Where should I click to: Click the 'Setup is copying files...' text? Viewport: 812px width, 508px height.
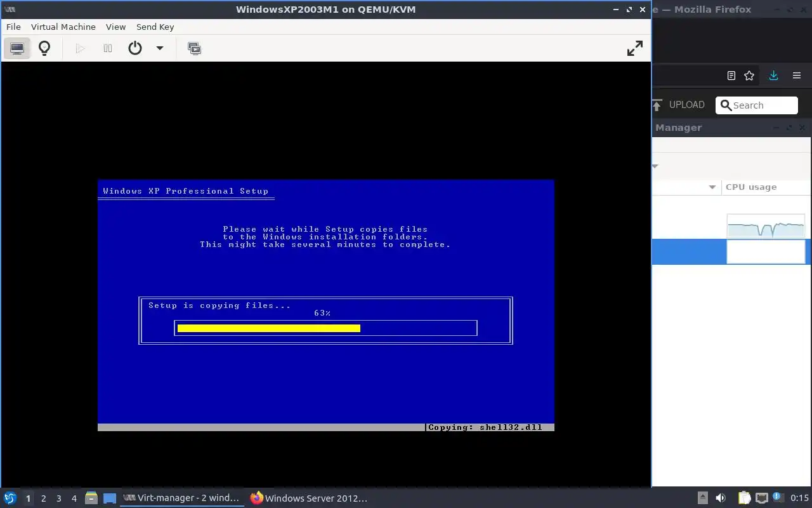(x=219, y=305)
